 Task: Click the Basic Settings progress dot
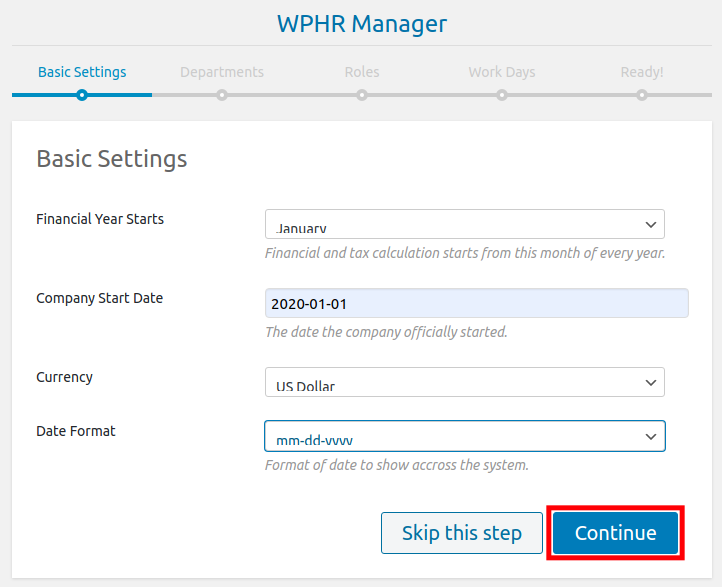tap(82, 95)
